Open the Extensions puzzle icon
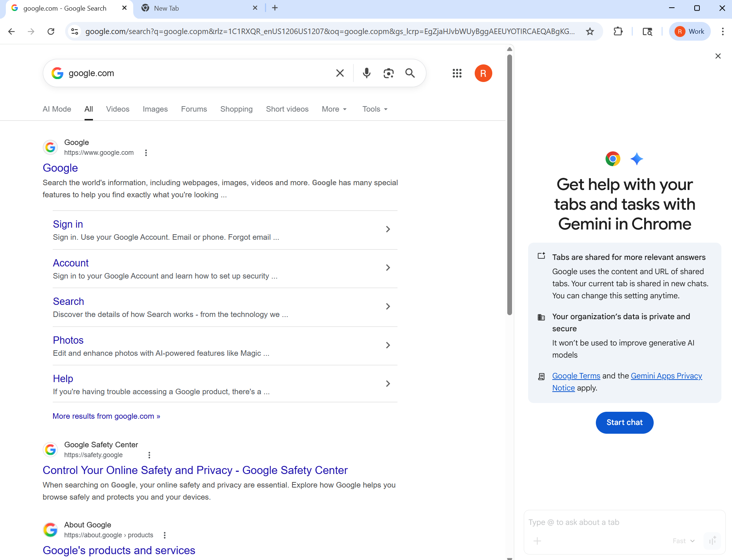This screenshot has width=732, height=560. [618, 31]
